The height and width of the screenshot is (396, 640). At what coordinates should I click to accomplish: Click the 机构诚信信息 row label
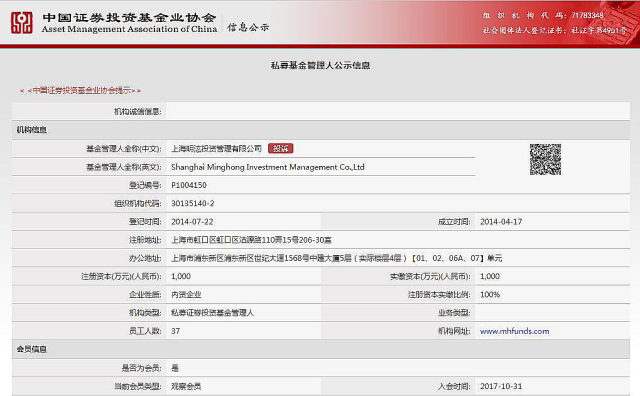coord(138,111)
